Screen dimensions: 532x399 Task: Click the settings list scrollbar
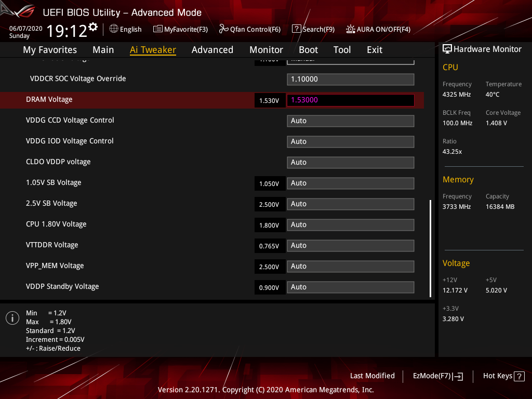pos(430,248)
